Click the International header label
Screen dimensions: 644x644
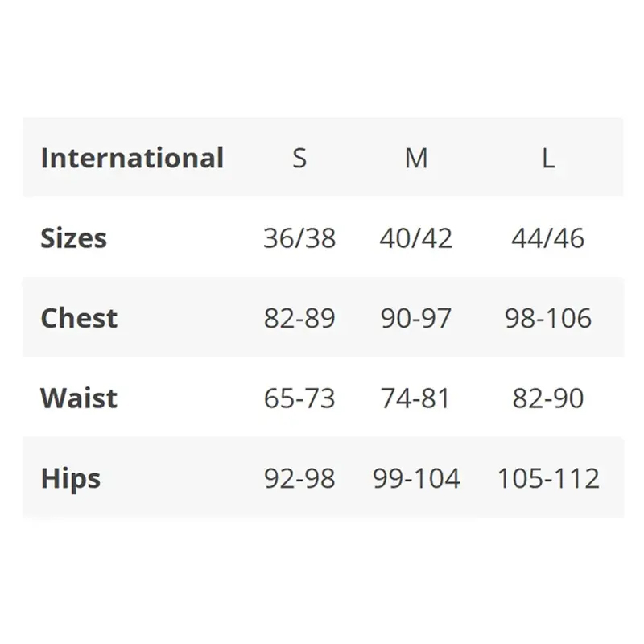(x=132, y=158)
